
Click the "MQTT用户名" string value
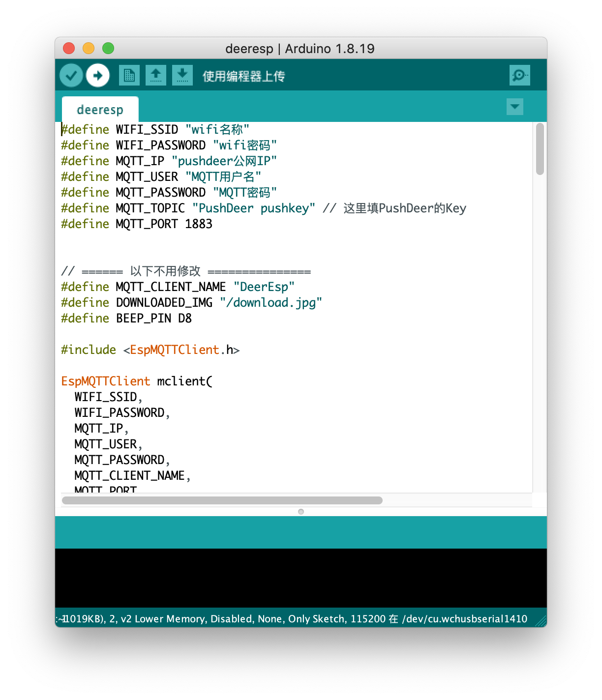point(223,176)
